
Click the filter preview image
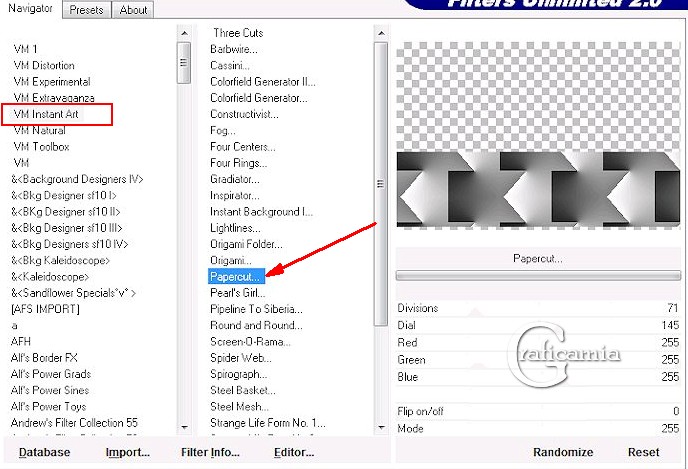tap(538, 135)
